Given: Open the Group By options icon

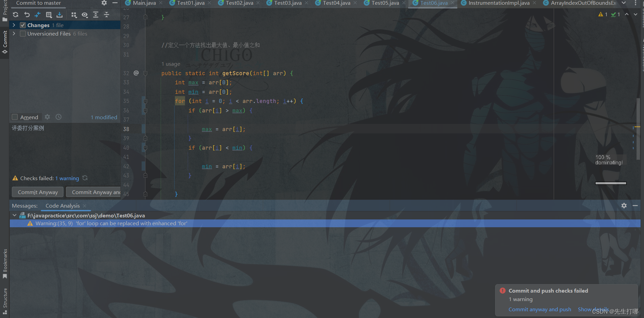Looking at the screenshot, I should coord(74,15).
